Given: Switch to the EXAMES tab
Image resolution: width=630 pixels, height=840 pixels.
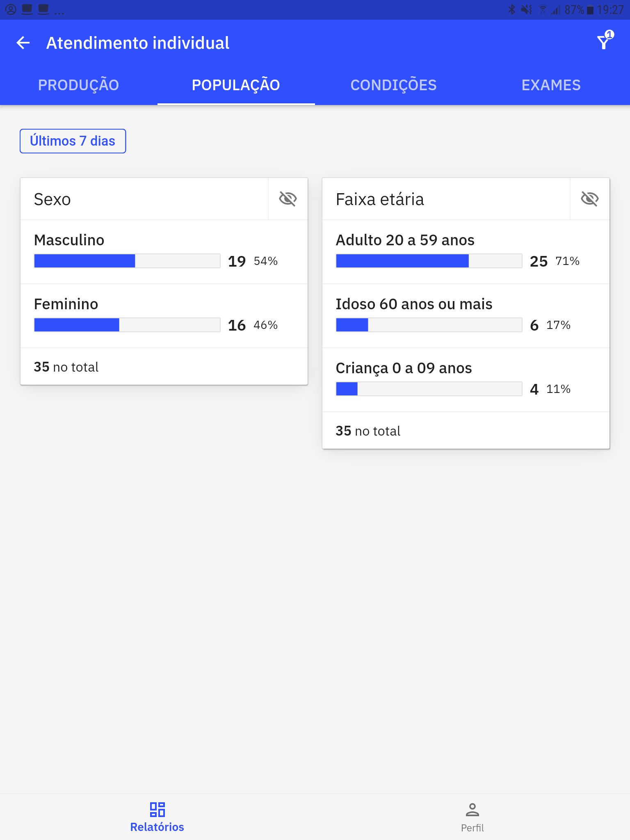Looking at the screenshot, I should tap(551, 85).
